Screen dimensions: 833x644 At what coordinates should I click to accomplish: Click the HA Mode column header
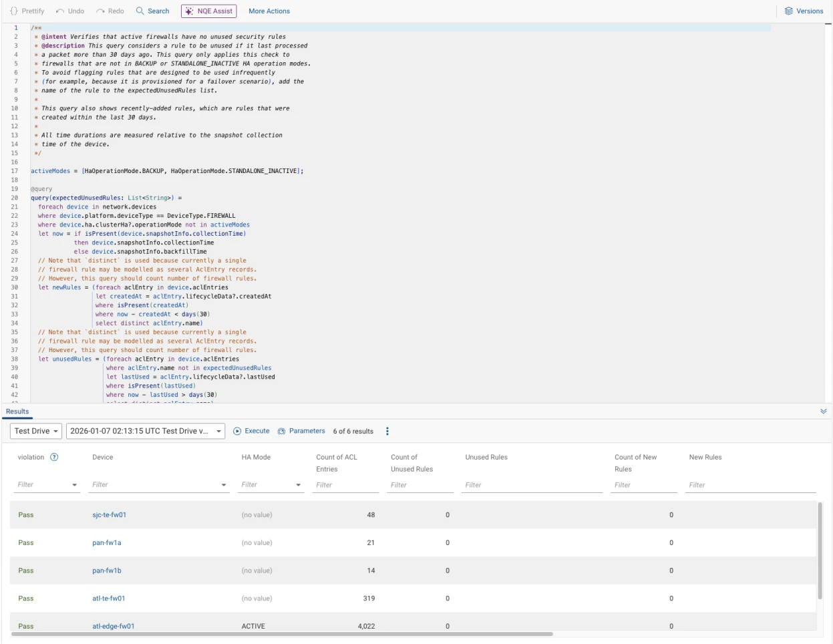(256, 458)
